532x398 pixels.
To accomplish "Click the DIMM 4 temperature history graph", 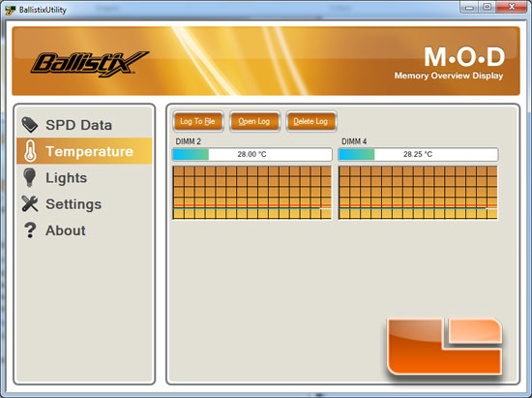I will pyautogui.click(x=418, y=193).
